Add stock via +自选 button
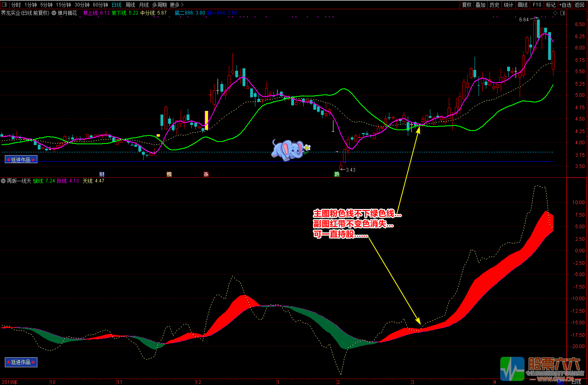The height and width of the screenshot is (385, 588). [565, 5]
